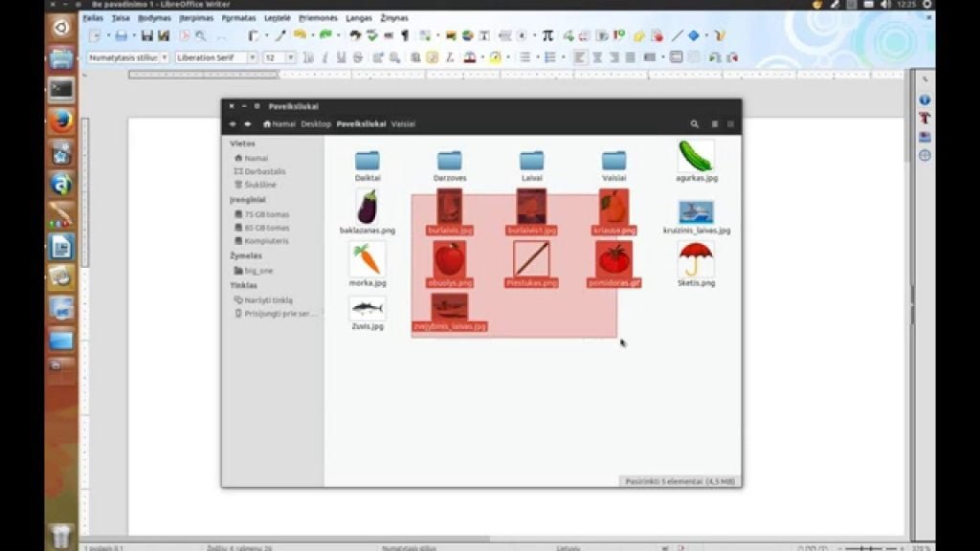This screenshot has width=980, height=551.
Task: Select agurkas.jpg cucumber thumbnail
Action: click(697, 156)
